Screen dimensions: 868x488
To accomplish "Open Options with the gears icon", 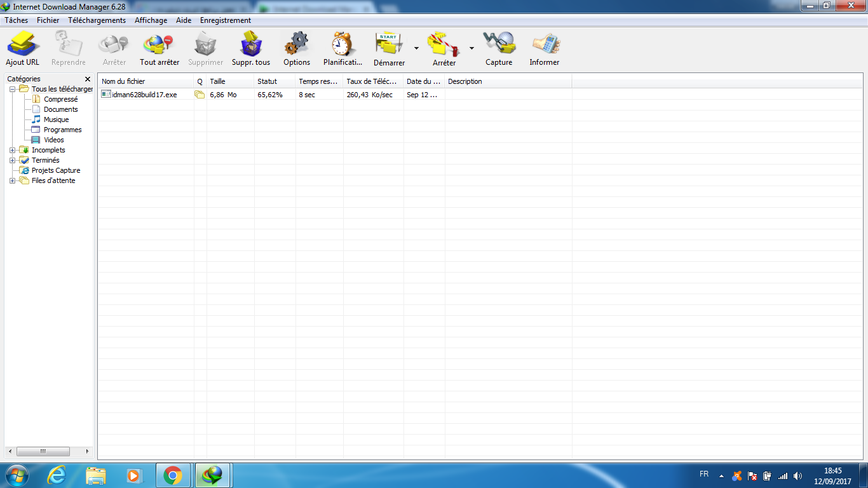I will point(297,44).
